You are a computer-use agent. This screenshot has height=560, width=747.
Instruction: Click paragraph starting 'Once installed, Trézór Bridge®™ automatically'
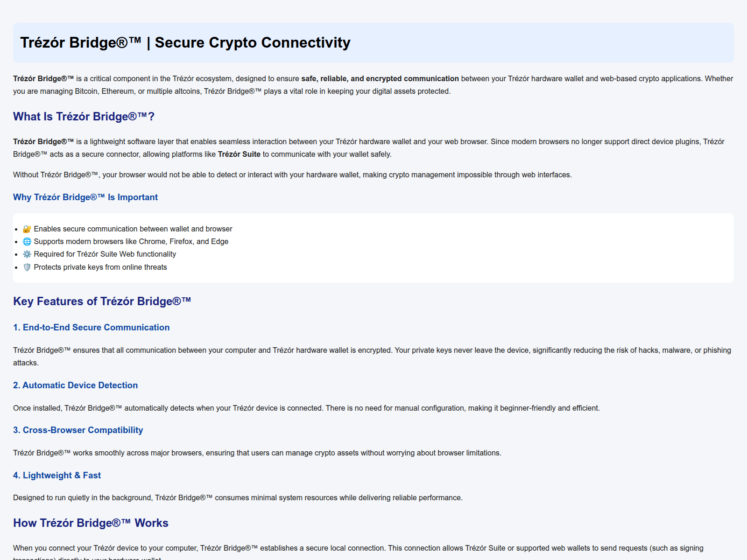(x=306, y=408)
